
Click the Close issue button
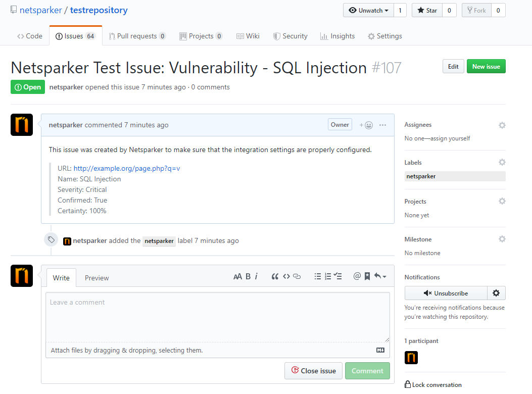point(313,370)
